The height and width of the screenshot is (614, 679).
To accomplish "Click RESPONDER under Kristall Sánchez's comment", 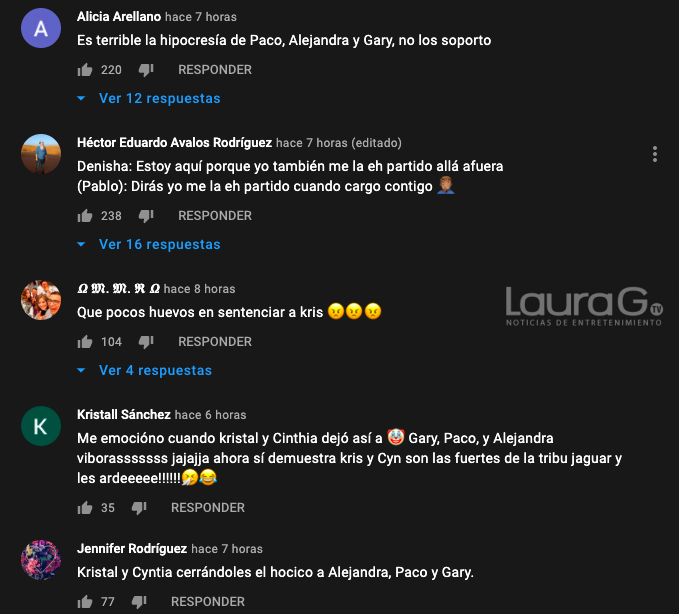I will (208, 507).
